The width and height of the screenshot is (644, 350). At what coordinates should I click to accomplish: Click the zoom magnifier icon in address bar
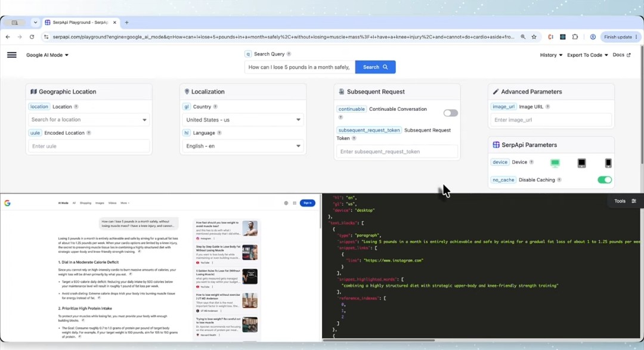[523, 37]
